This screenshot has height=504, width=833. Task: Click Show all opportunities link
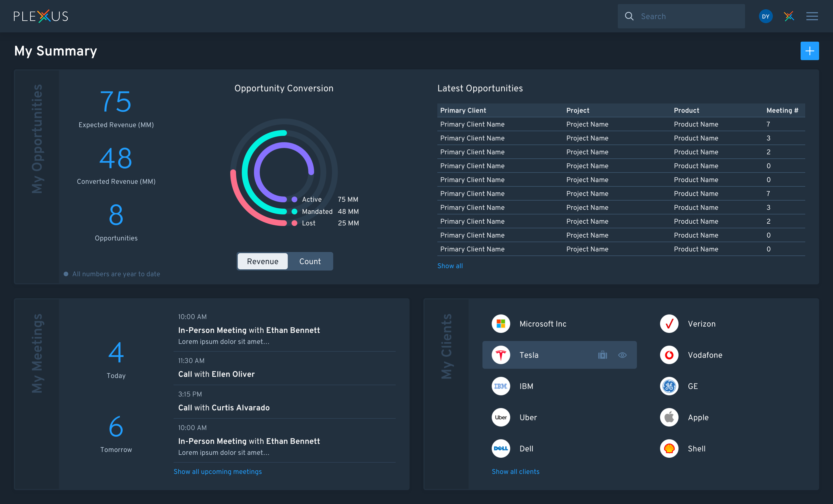[450, 266]
